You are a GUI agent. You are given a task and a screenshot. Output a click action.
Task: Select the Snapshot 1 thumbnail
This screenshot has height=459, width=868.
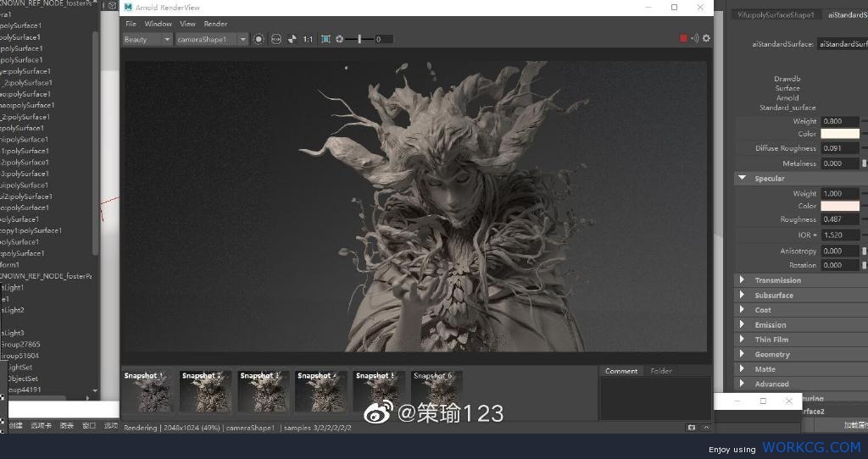pyautogui.click(x=147, y=391)
